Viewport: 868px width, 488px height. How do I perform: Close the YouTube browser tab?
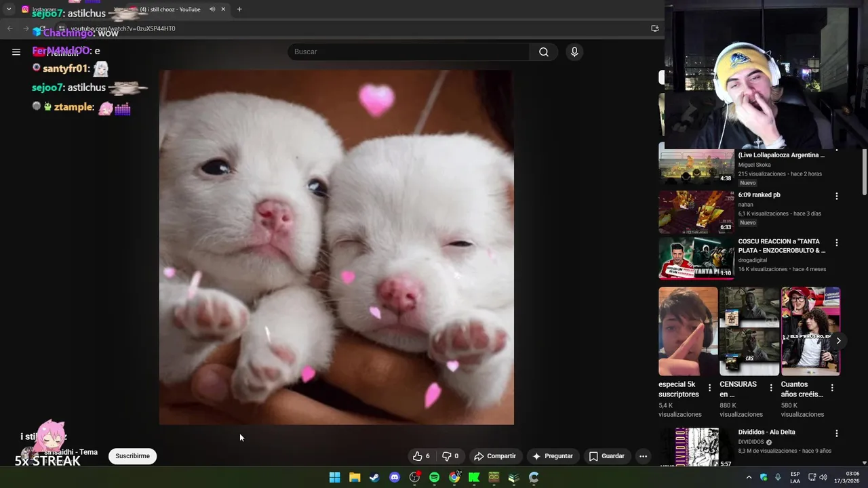tap(223, 9)
